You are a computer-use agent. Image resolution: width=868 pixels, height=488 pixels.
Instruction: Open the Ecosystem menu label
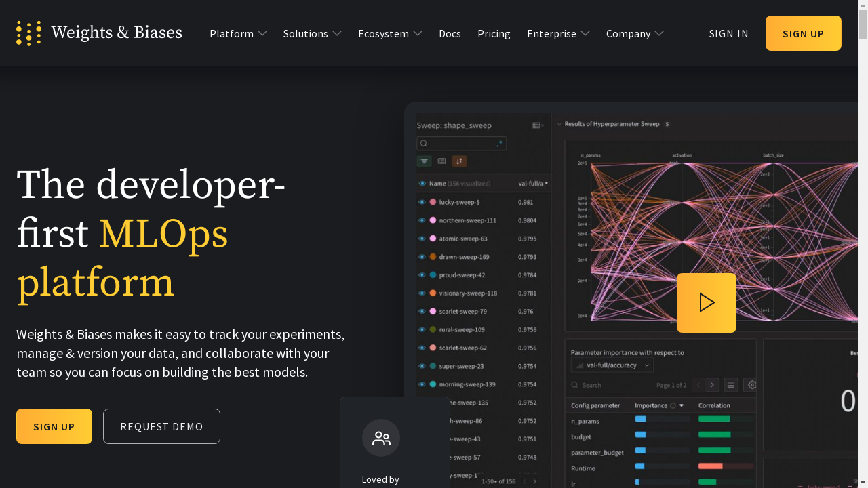click(383, 33)
